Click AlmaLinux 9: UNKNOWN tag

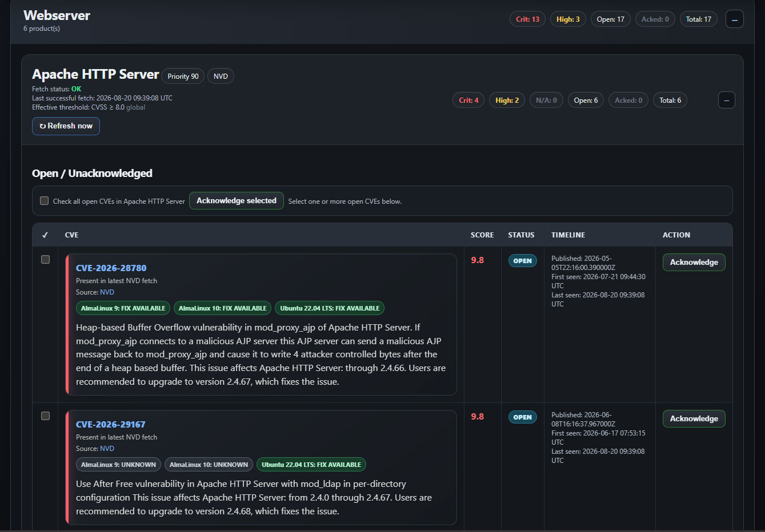pyautogui.click(x=119, y=465)
